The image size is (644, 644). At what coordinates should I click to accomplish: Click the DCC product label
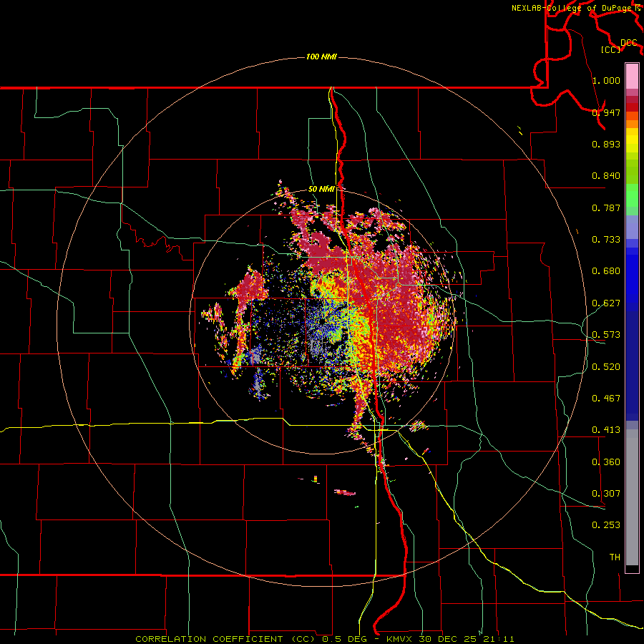pos(628,43)
